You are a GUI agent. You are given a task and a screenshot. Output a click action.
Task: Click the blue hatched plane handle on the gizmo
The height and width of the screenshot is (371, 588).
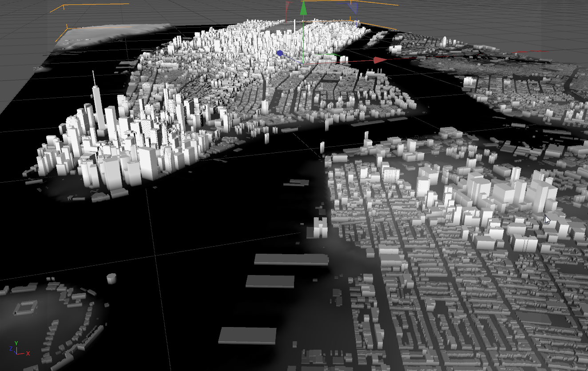tap(354, 8)
